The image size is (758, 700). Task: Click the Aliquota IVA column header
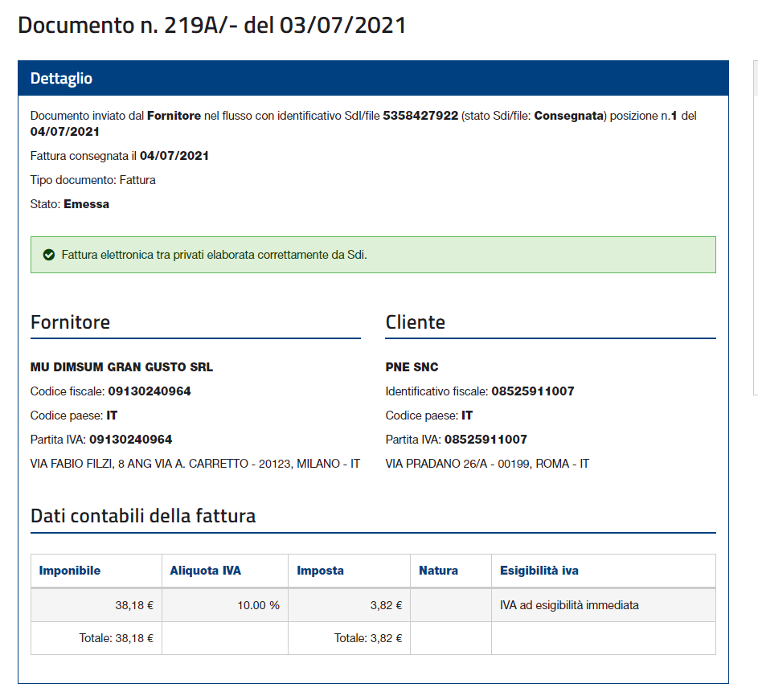[205, 571]
